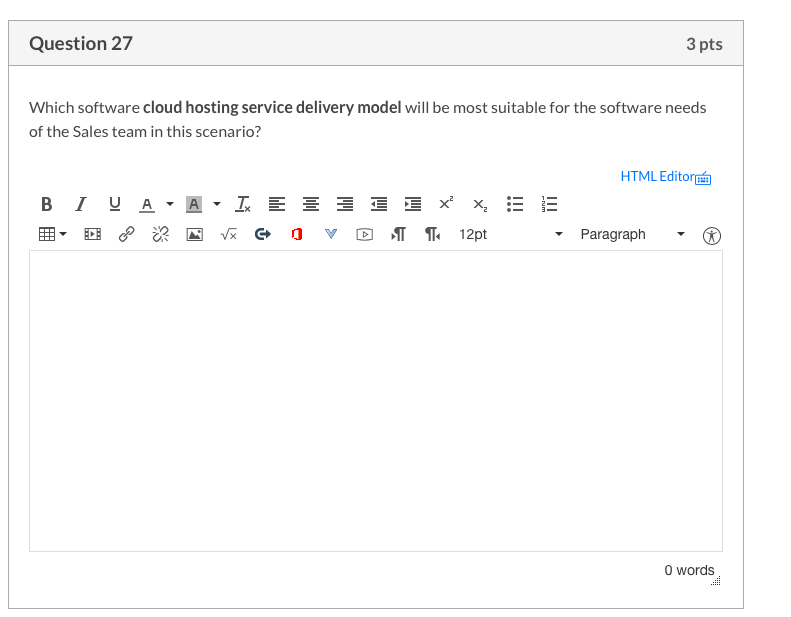The image size is (791, 617).
Task: Open the text color dropdown arrow
Action: click(x=170, y=204)
